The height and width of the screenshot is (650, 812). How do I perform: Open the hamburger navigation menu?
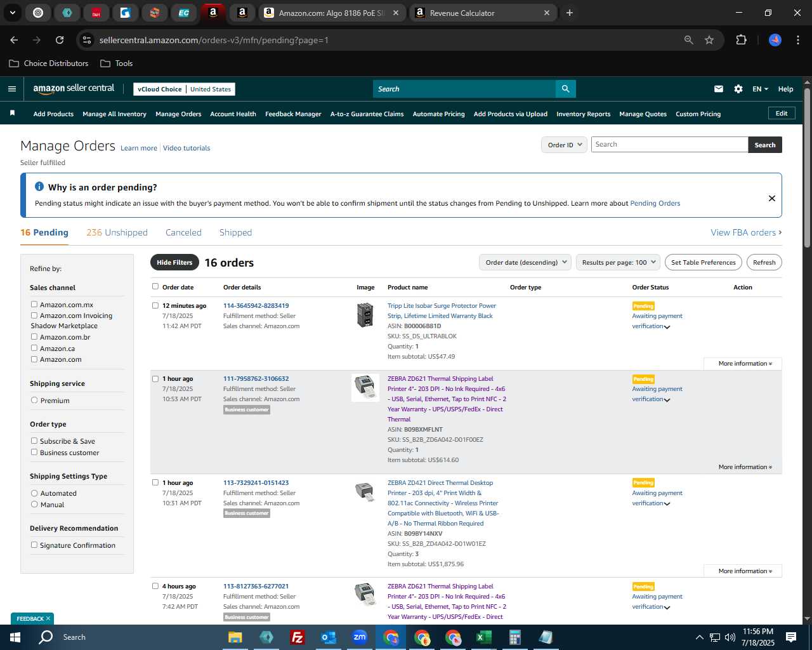click(x=12, y=89)
